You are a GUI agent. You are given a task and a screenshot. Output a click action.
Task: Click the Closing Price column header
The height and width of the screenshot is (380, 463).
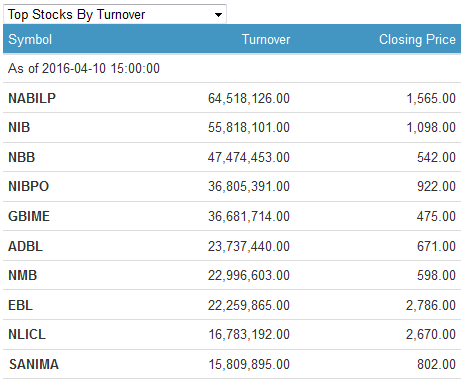417,39
